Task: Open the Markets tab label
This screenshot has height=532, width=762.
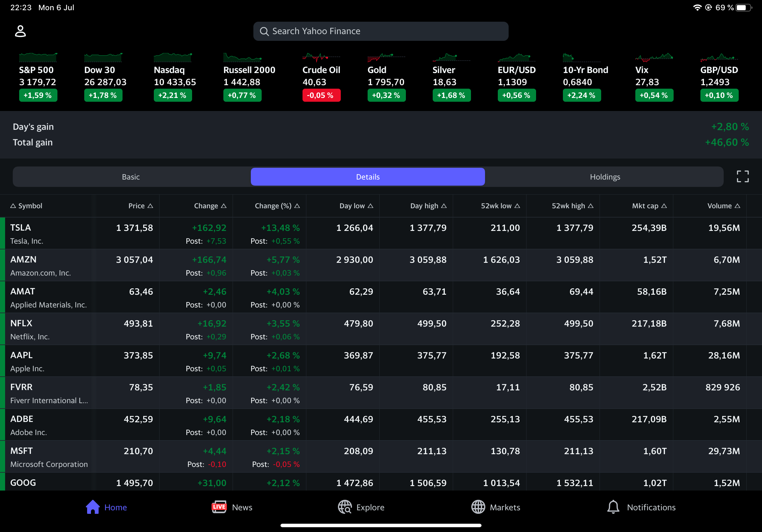Action: 505,507
